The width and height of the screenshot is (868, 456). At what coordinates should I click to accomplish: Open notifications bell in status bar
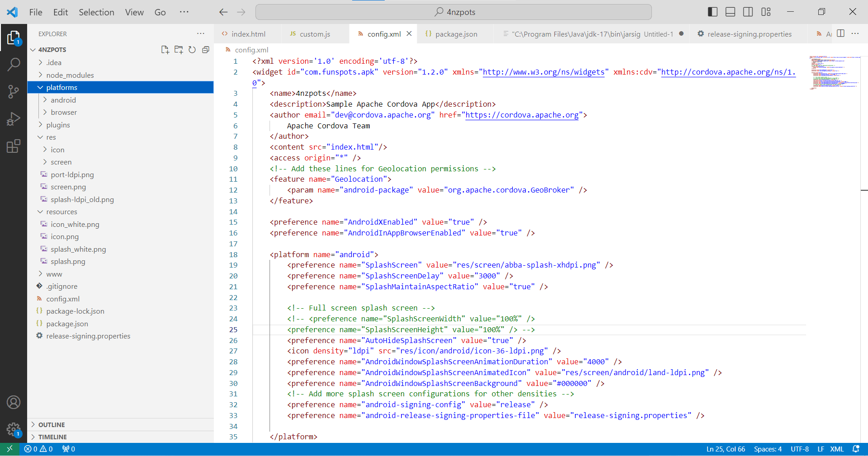click(x=856, y=449)
